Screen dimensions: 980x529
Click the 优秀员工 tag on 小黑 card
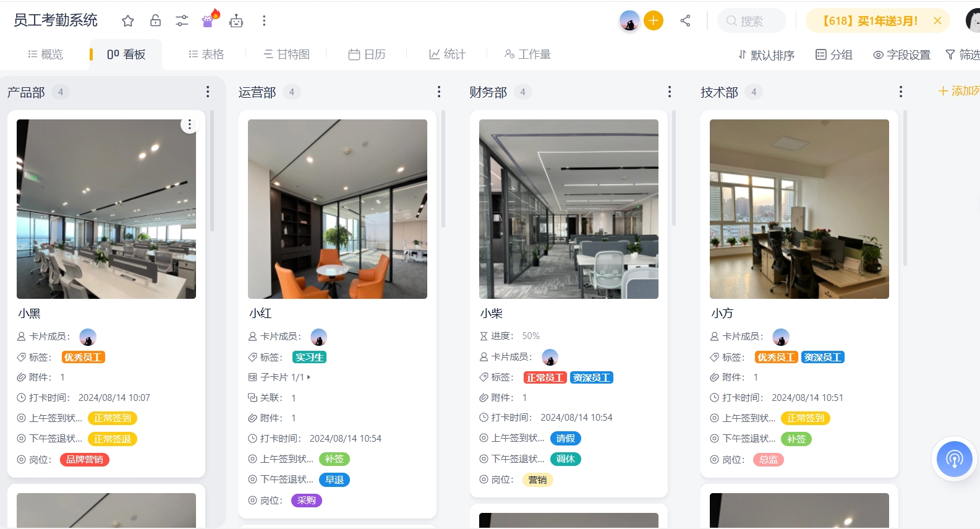point(83,358)
